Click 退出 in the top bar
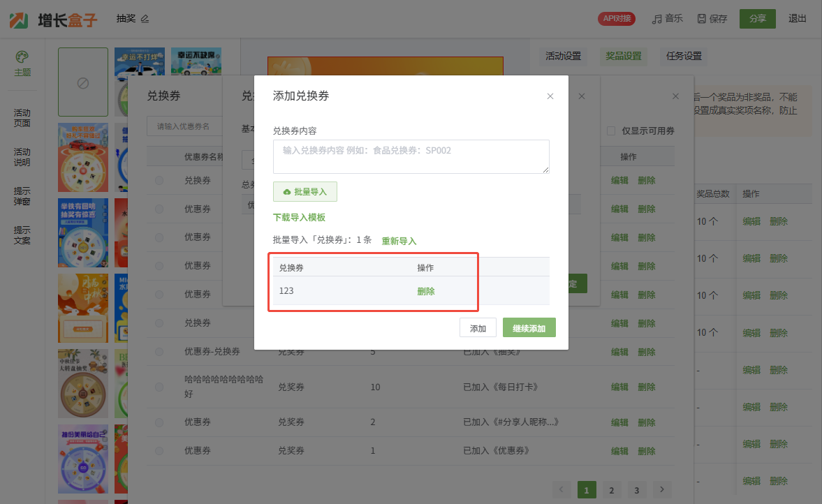This screenshot has height=504, width=822. (x=798, y=19)
